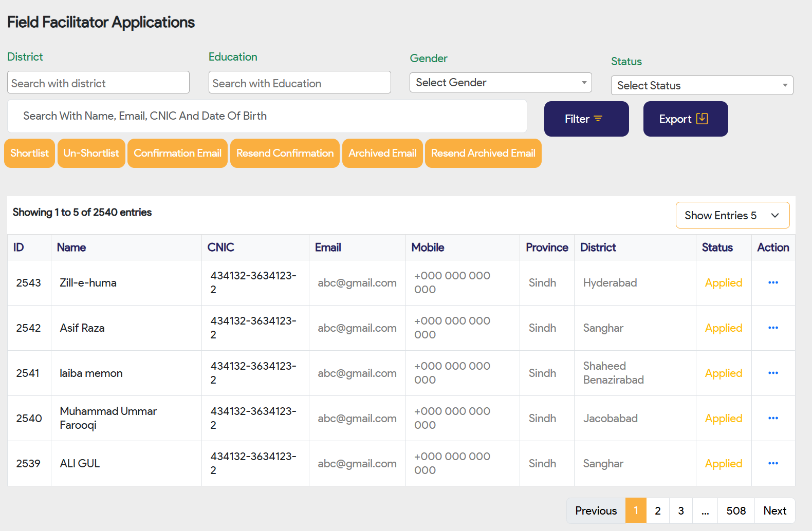Viewport: 812px width, 531px height.
Task: Click the name, email, CNIC search box
Action: point(267,117)
